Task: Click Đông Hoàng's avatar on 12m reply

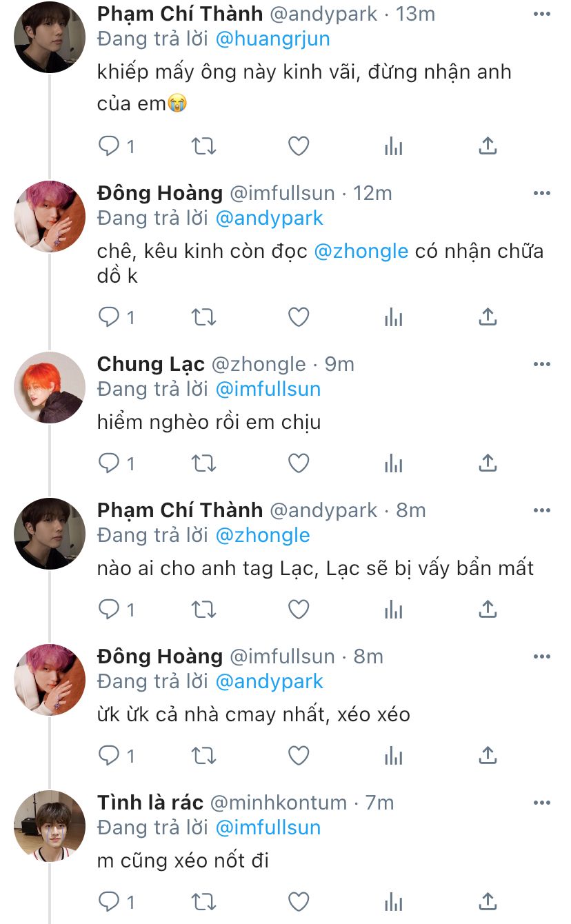Action: pos(50,217)
